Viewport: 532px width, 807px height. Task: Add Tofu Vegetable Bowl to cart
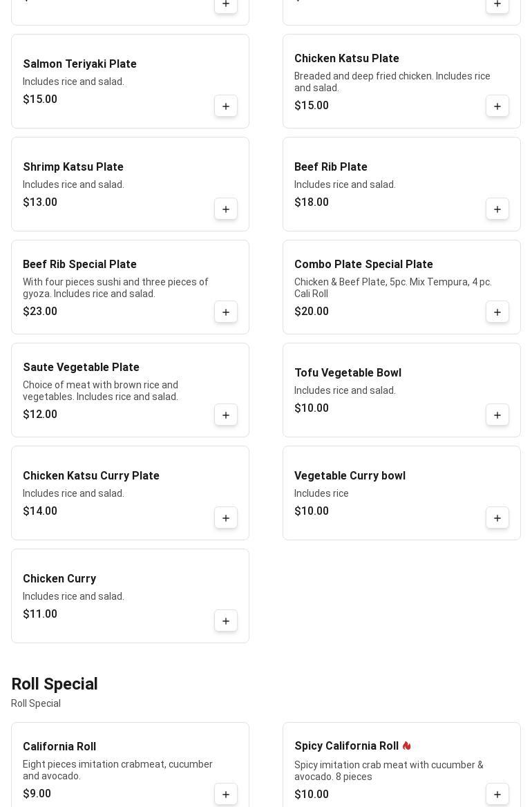click(x=497, y=415)
